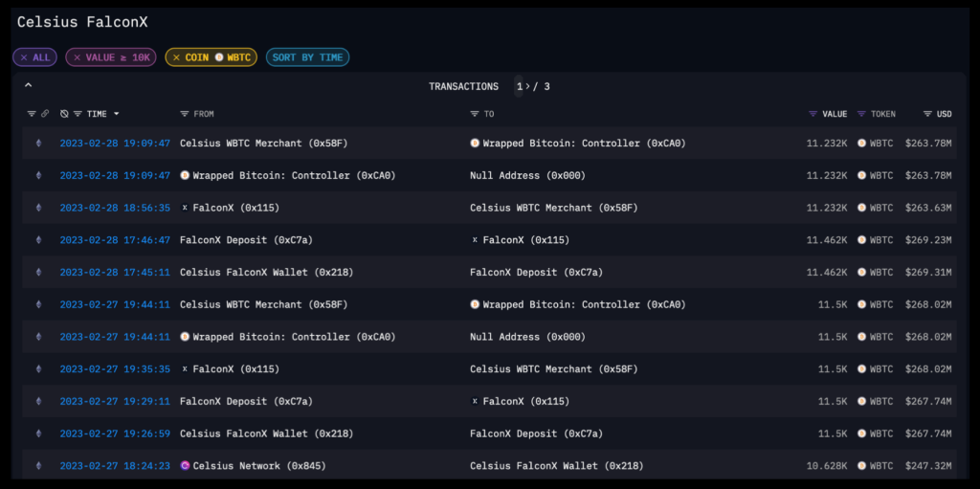The height and width of the screenshot is (489, 980).
Task: Click the TRANSACTIONS panel heading
Action: click(464, 86)
